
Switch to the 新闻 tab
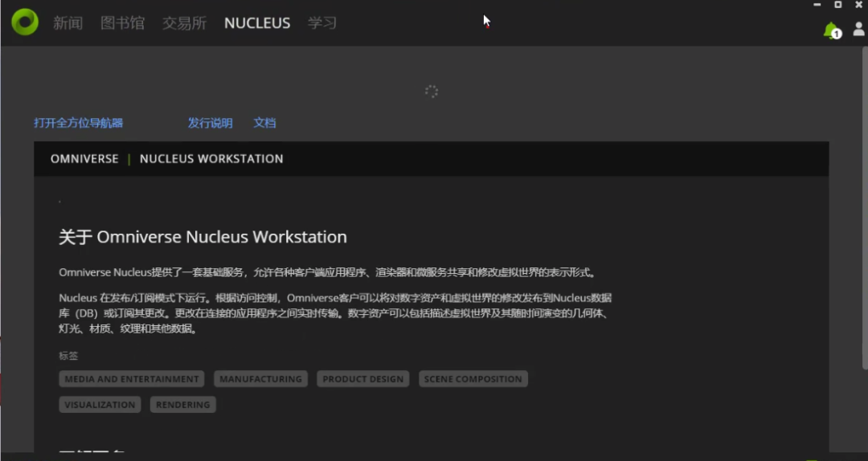(68, 23)
